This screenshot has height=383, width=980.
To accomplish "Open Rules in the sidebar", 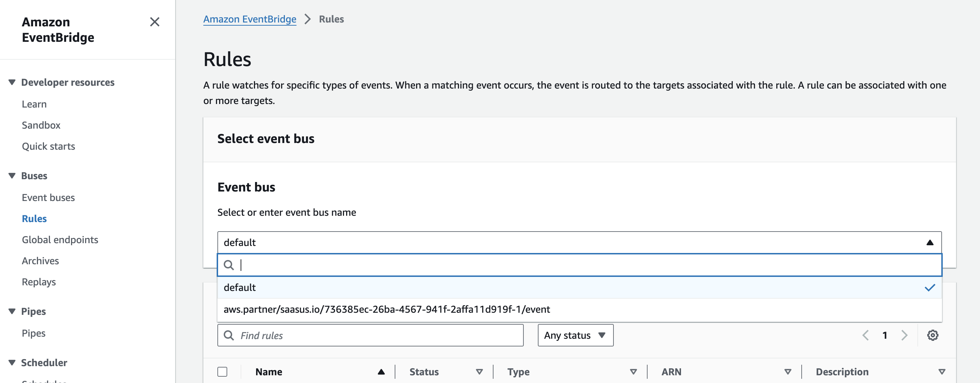I will [x=34, y=219].
